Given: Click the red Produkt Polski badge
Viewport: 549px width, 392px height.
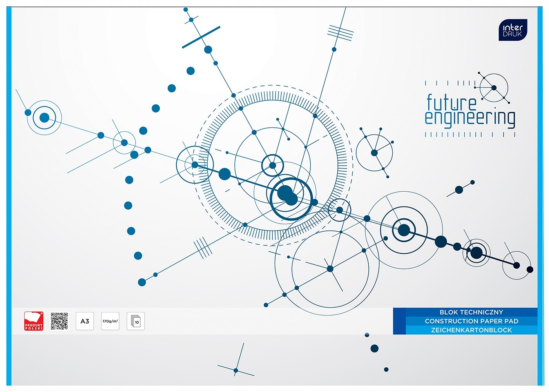Looking at the screenshot, I should click(x=34, y=321).
